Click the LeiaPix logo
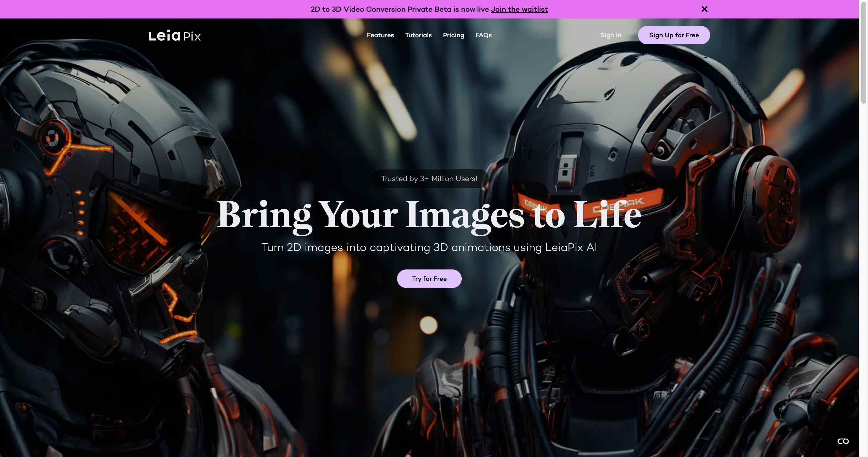The image size is (868, 457). 175,35
